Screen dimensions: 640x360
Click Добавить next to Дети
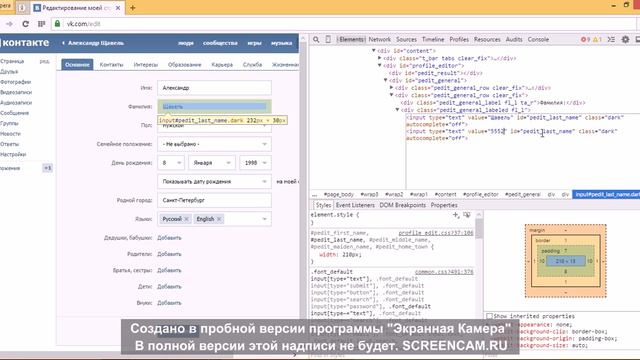pyautogui.click(x=169, y=287)
